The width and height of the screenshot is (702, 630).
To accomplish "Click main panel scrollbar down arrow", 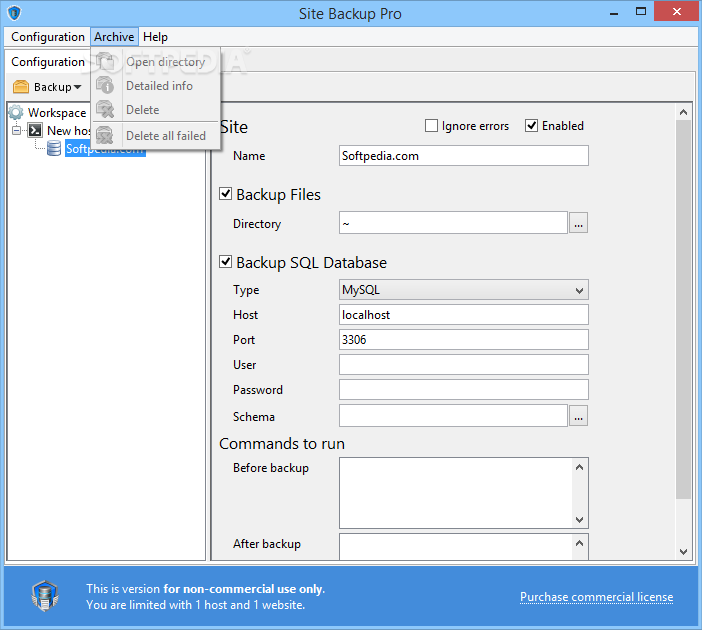I will pyautogui.click(x=683, y=552).
